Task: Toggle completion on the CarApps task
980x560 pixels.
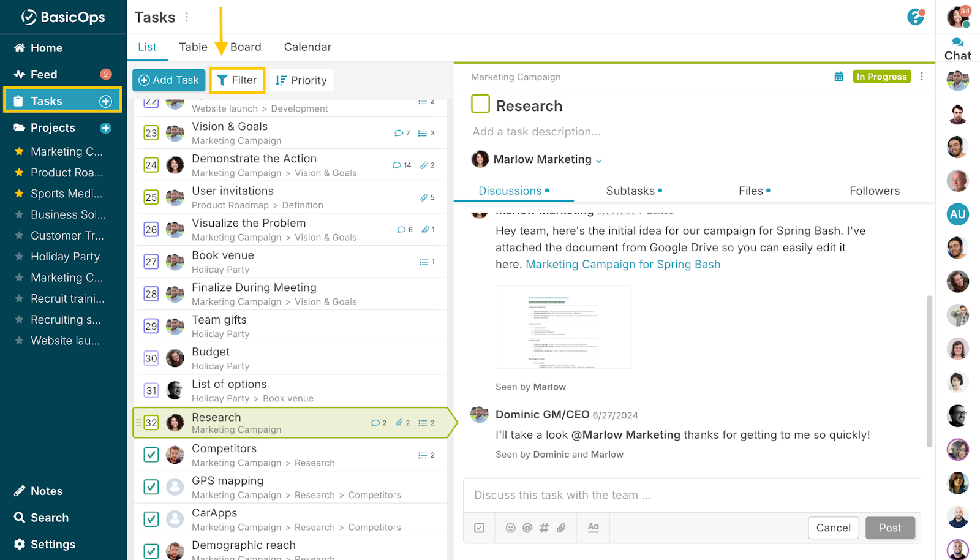Action: coord(151,519)
